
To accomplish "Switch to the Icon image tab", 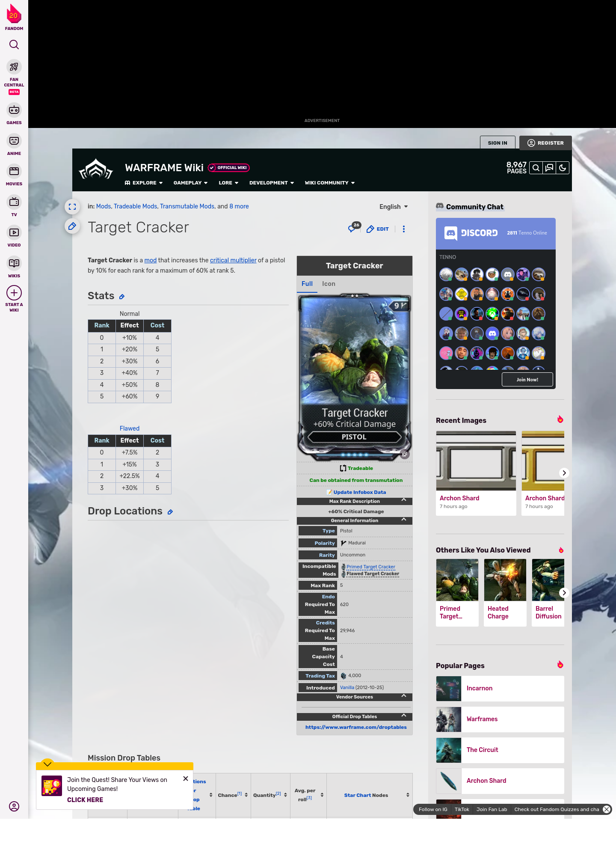I will click(x=329, y=284).
